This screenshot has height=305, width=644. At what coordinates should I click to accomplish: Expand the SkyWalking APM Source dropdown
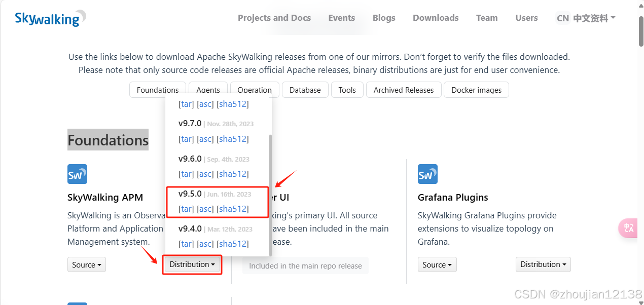pyautogui.click(x=87, y=264)
